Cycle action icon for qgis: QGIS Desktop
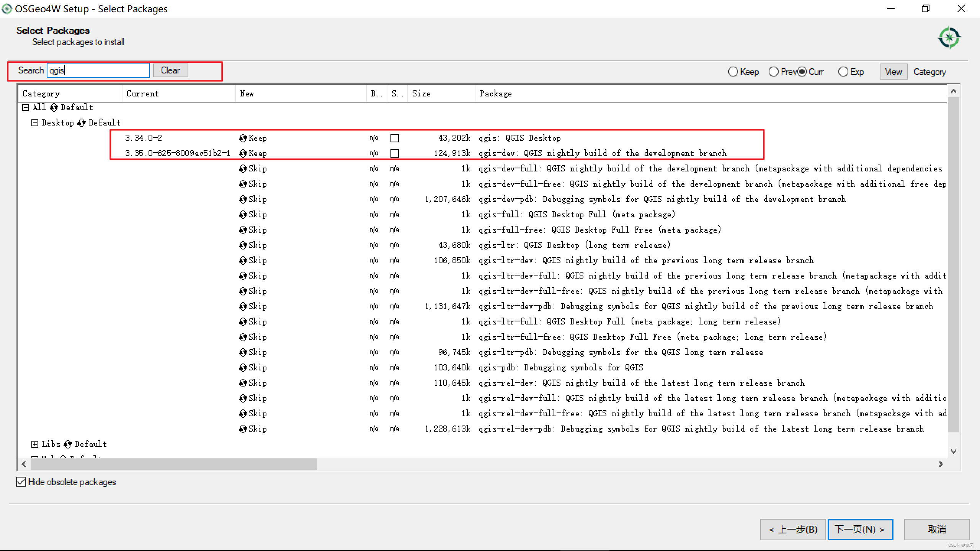980x551 pixels. [243, 138]
